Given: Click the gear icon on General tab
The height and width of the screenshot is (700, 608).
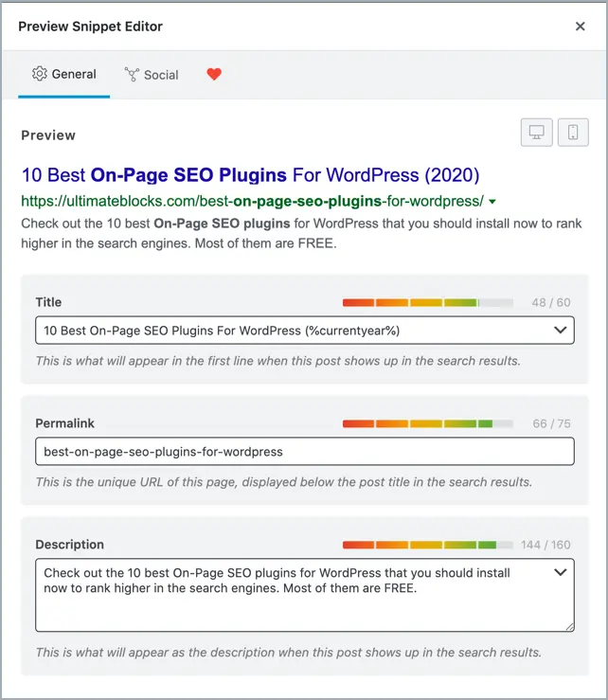Looking at the screenshot, I should tap(40, 74).
